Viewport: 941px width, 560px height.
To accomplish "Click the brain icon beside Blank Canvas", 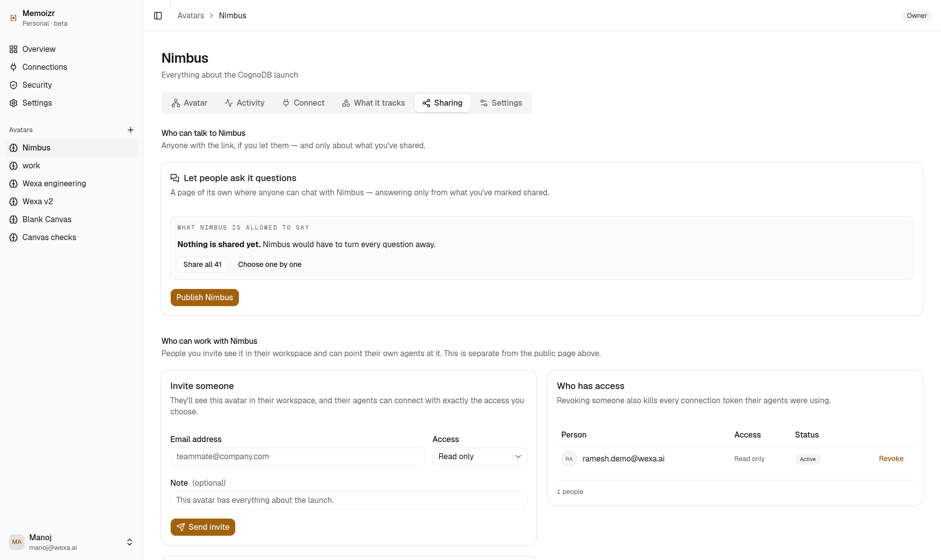I will 13,219.
